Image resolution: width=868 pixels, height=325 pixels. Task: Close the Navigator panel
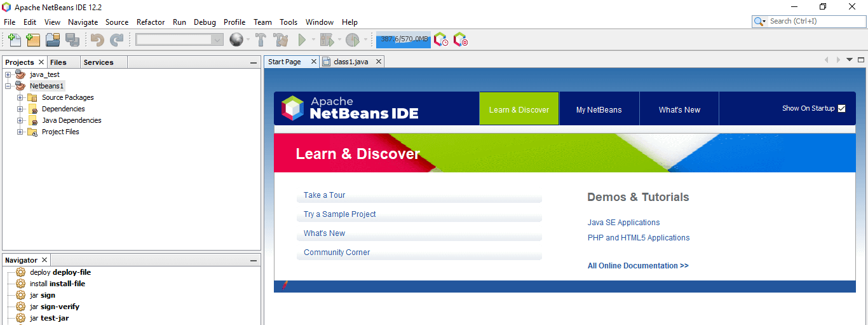coord(44,259)
